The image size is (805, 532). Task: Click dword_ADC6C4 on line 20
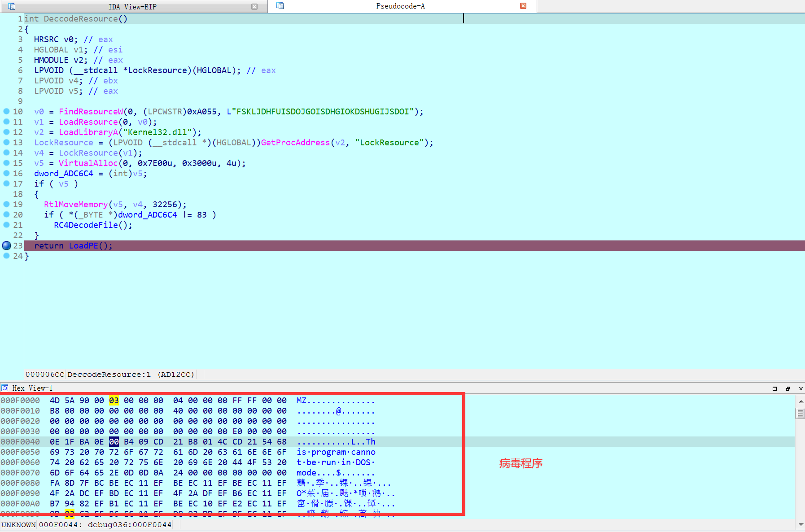[x=148, y=215]
